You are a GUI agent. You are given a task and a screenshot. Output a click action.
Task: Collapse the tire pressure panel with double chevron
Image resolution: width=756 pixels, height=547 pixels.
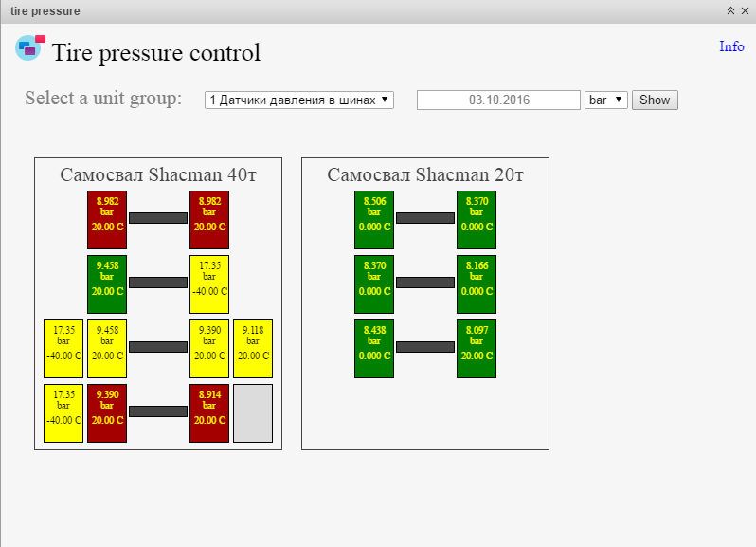tap(730, 10)
